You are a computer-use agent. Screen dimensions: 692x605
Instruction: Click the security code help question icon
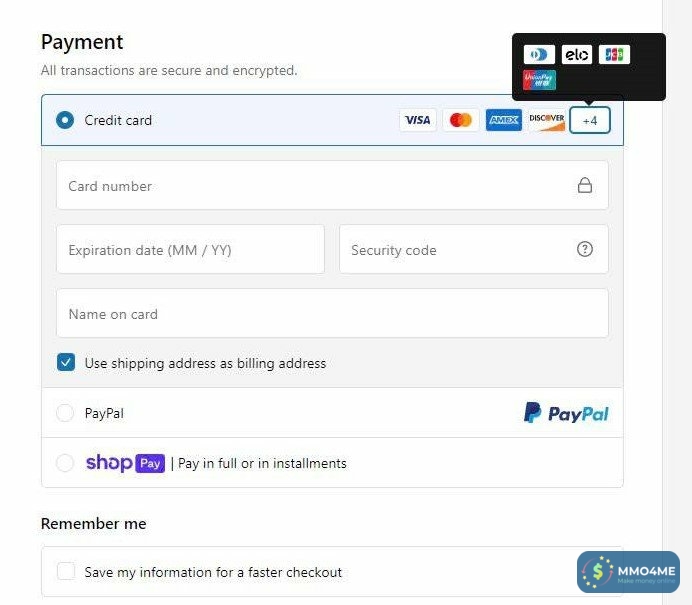[585, 249]
